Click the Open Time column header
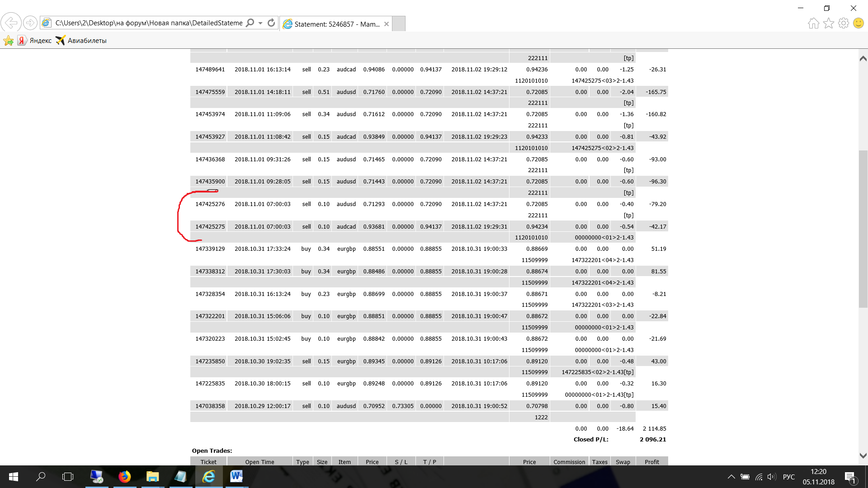The image size is (868, 488). [x=259, y=462]
